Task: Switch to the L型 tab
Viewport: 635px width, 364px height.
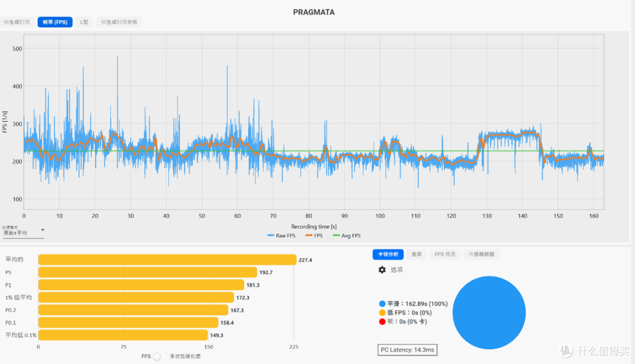Action: pyautogui.click(x=84, y=22)
